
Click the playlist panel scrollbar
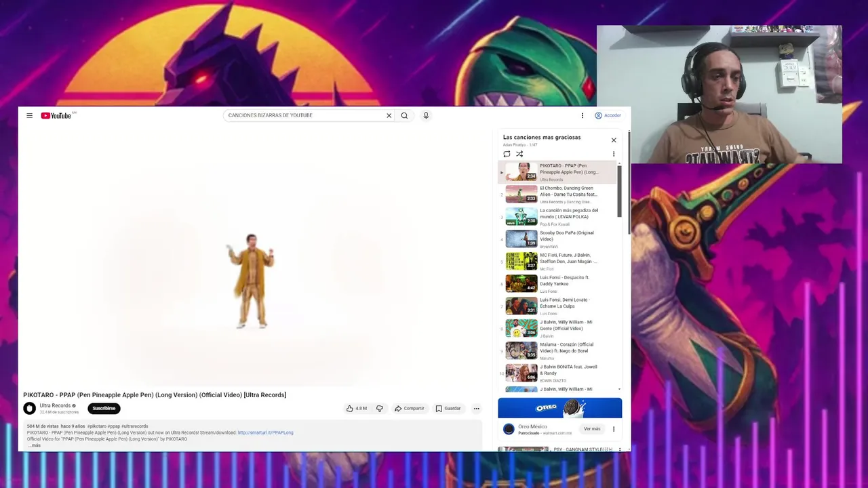click(619, 192)
